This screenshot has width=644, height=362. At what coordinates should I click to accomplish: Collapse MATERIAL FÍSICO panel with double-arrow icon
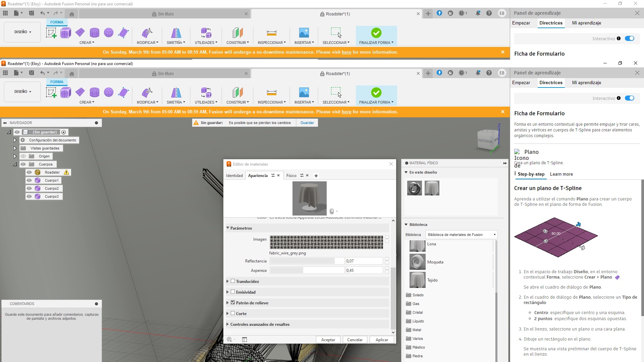point(505,163)
